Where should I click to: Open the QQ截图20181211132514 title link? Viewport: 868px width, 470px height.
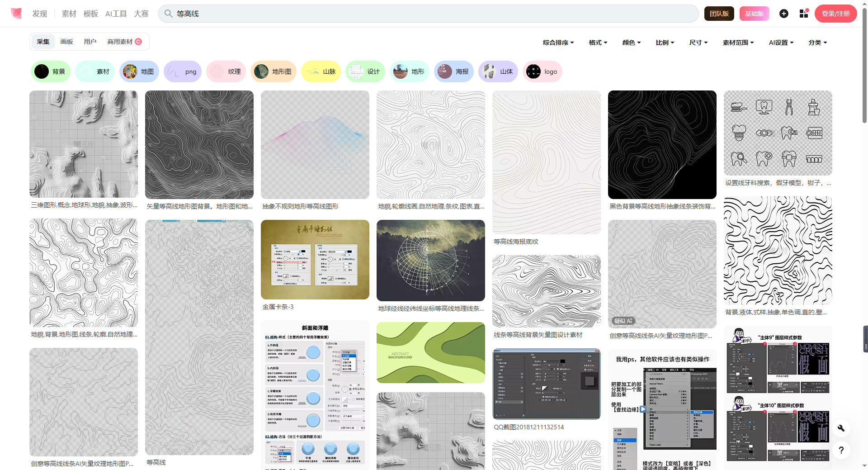pos(529,427)
